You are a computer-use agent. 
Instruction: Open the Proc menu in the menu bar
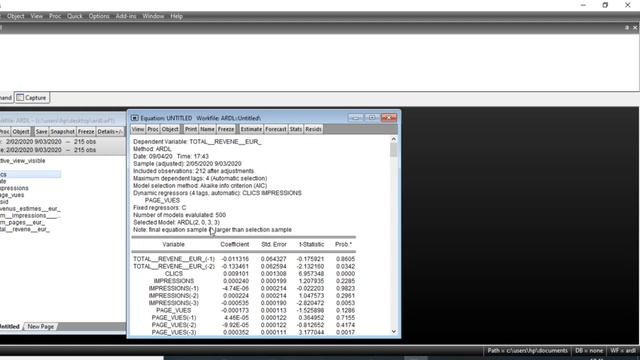pos(55,16)
